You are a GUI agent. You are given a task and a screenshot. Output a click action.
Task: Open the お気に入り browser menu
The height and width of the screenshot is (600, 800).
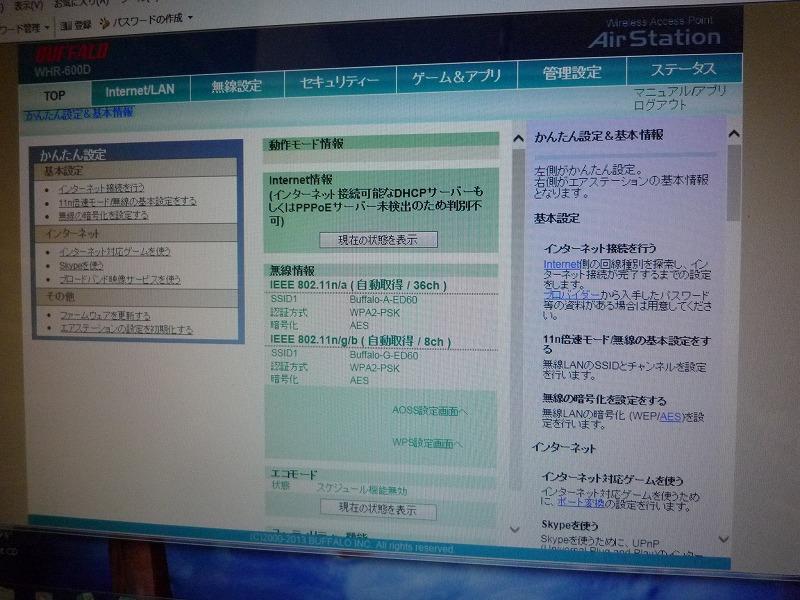click(82, 3)
